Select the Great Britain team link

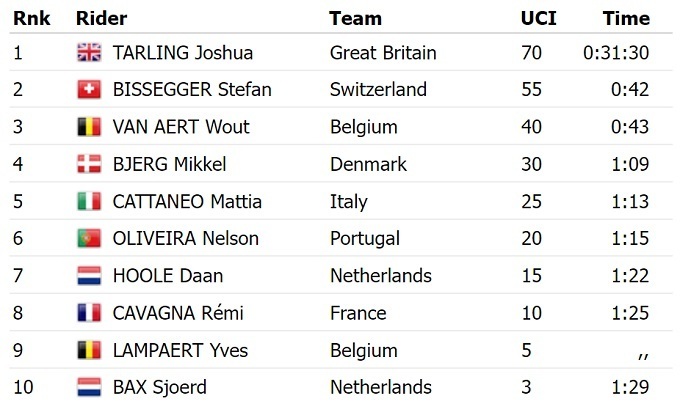383,53
